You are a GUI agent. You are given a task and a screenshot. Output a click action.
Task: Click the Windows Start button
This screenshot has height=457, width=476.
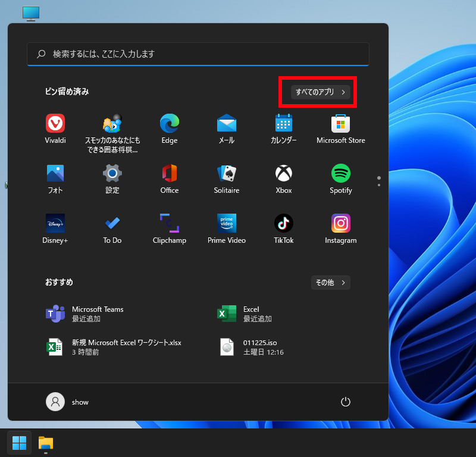click(19, 443)
